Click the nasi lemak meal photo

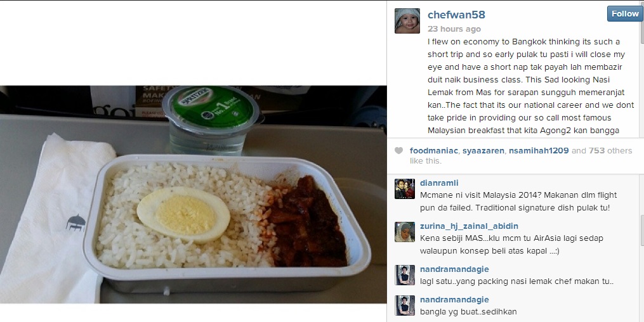click(193, 195)
